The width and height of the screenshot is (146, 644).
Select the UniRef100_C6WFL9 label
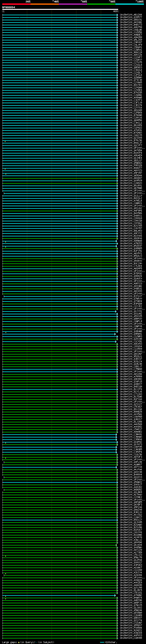point(131,321)
